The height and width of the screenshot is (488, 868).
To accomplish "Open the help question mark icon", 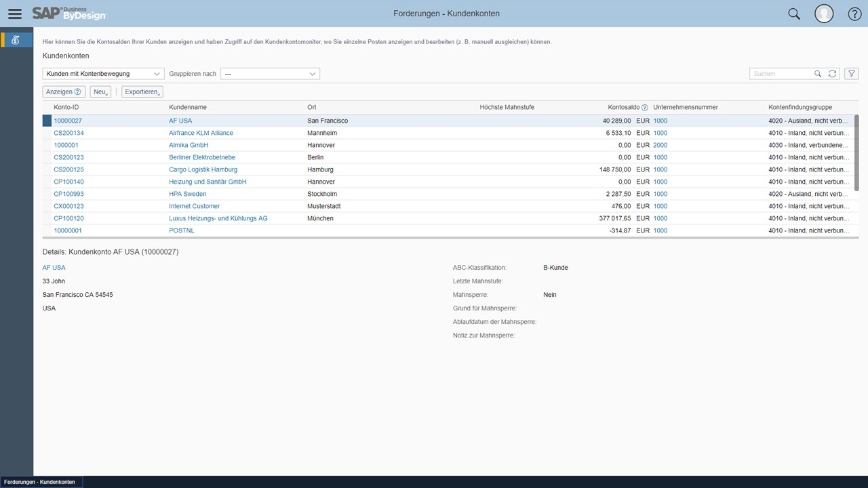I will pos(854,14).
